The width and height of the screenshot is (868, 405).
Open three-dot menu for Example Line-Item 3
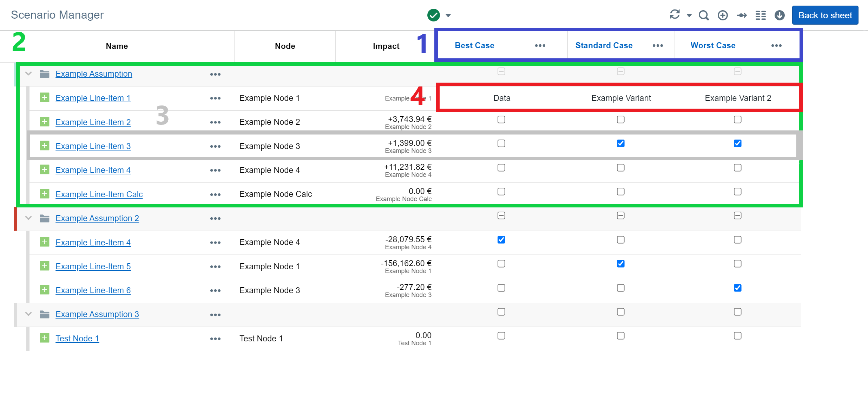215,146
